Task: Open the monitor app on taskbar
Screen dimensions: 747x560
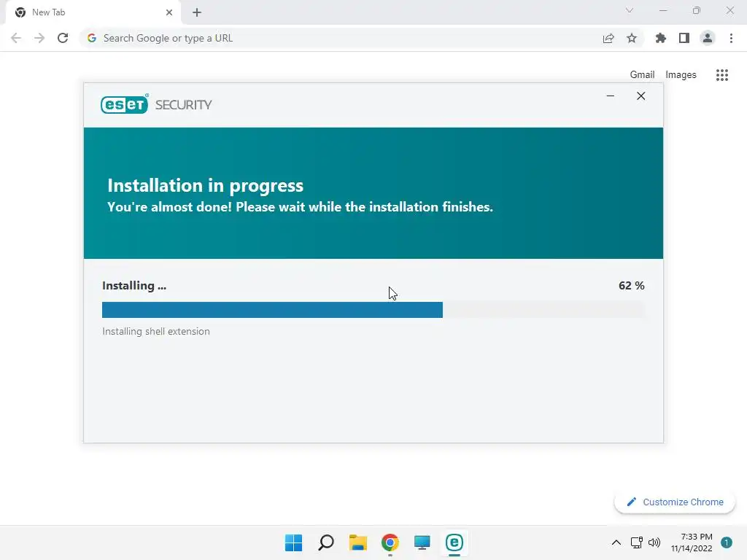Action: click(422, 542)
